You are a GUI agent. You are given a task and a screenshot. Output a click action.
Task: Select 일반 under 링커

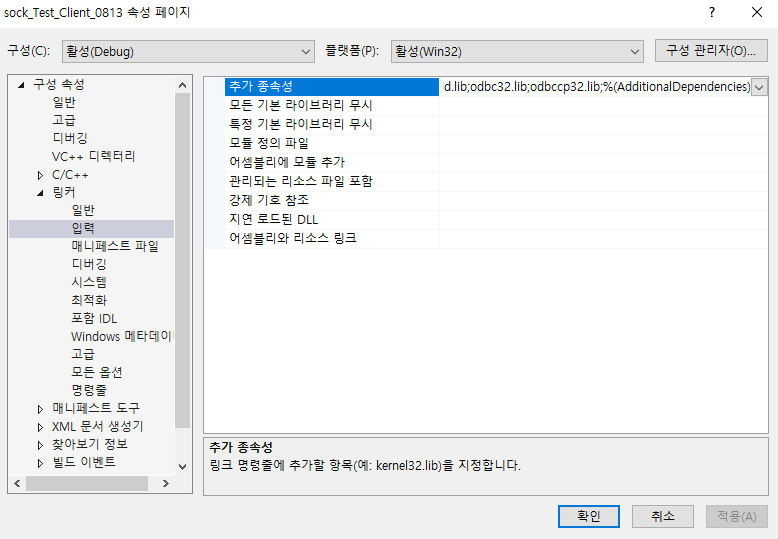(83, 210)
